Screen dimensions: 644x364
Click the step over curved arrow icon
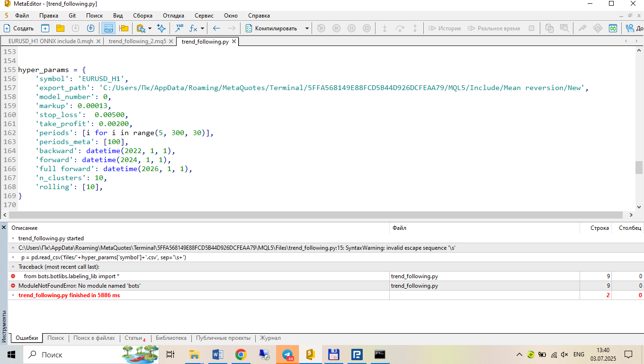coord(400,28)
